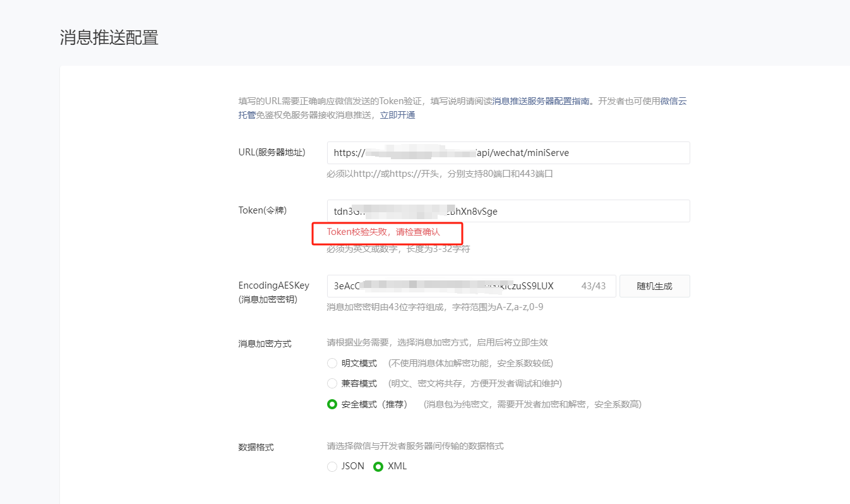Click the 43/43 character counter

(x=593, y=286)
